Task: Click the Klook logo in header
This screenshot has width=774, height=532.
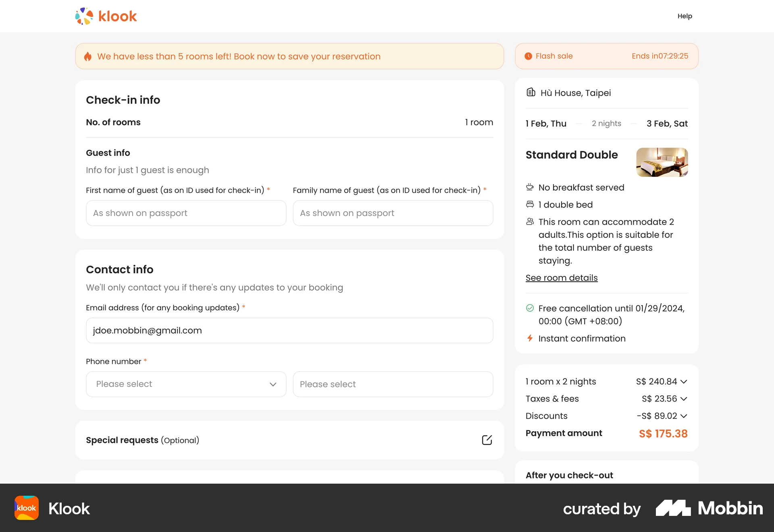Action: [x=106, y=16]
